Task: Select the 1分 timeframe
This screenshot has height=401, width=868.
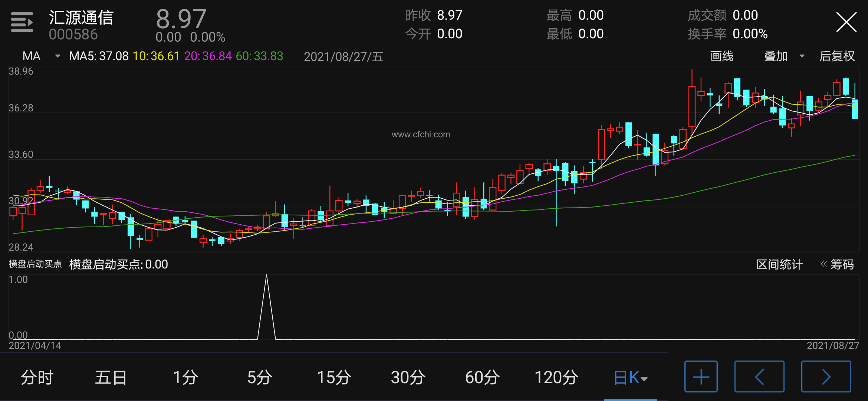Action: [x=185, y=378]
